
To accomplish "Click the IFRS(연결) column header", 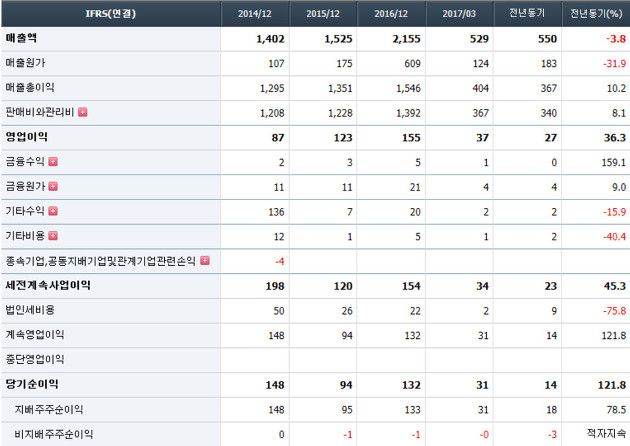I will [x=110, y=13].
